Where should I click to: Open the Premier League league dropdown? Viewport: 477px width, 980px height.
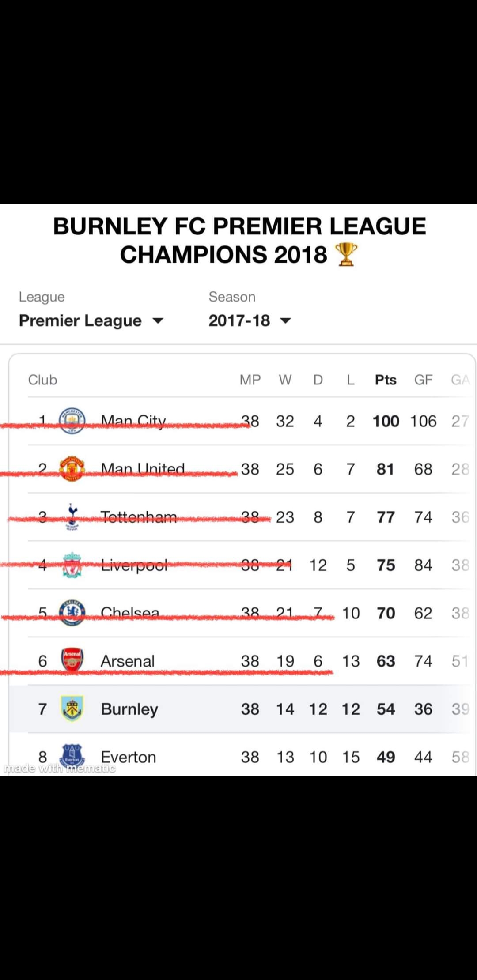click(91, 320)
